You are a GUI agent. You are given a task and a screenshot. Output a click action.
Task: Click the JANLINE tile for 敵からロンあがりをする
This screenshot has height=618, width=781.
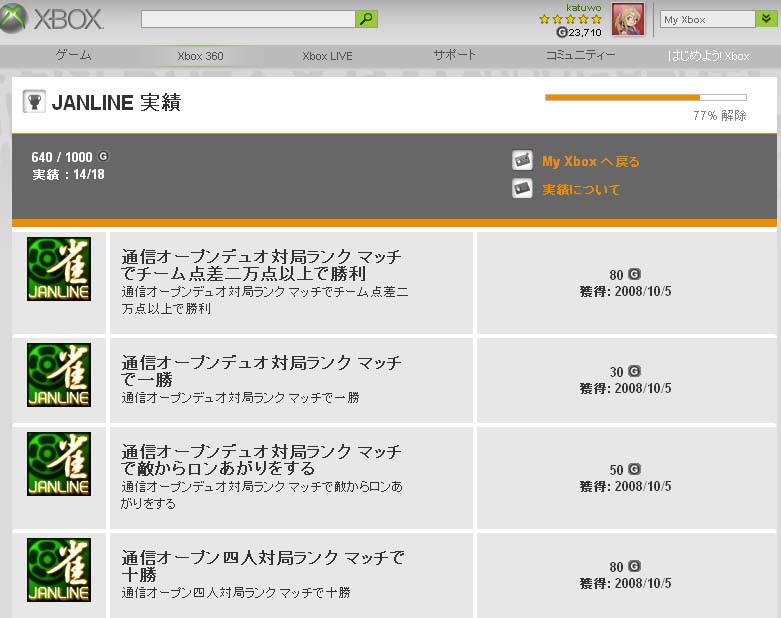pyautogui.click(x=59, y=464)
